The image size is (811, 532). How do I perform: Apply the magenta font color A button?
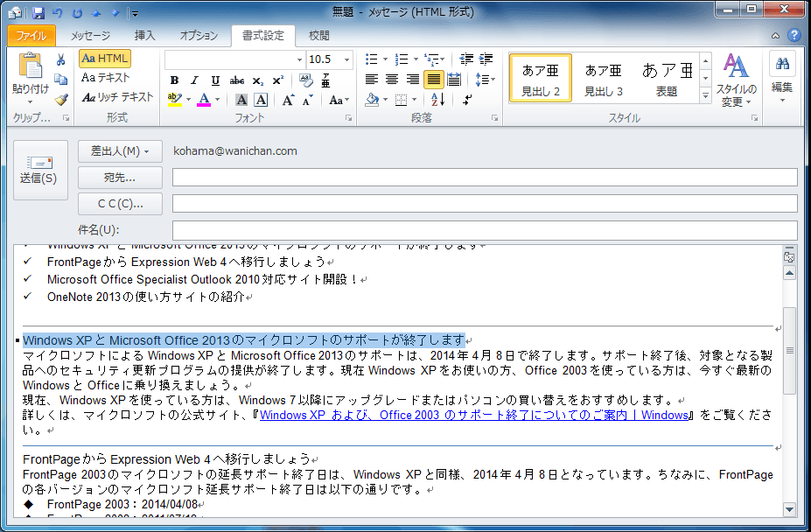pos(205,100)
